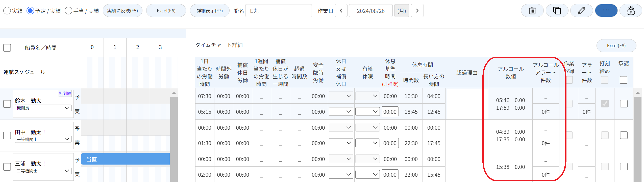Open 有給休暇 dropdown in 三浦 実 row

pos(367,174)
